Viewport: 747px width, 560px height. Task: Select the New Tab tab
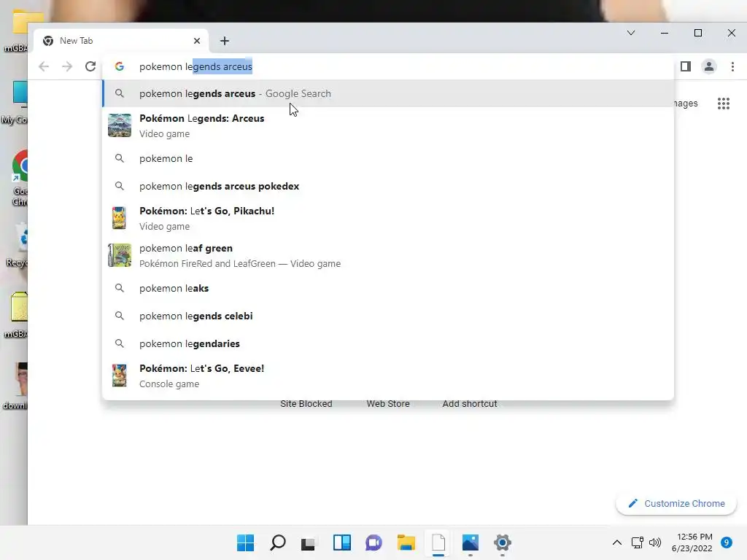(120, 41)
